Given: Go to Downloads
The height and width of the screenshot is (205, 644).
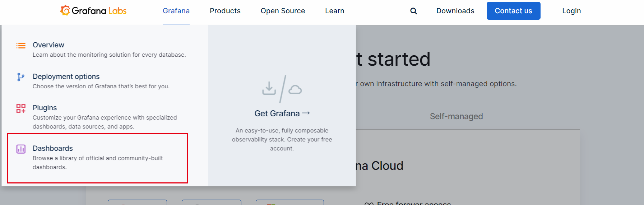Looking at the screenshot, I should tap(455, 11).
